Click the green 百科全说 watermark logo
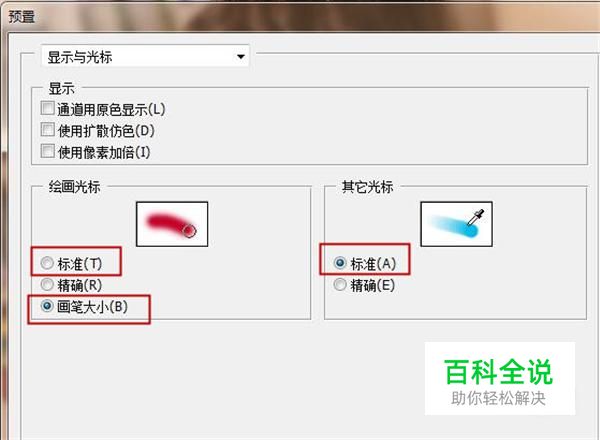This screenshot has height=440, width=600. 499,372
